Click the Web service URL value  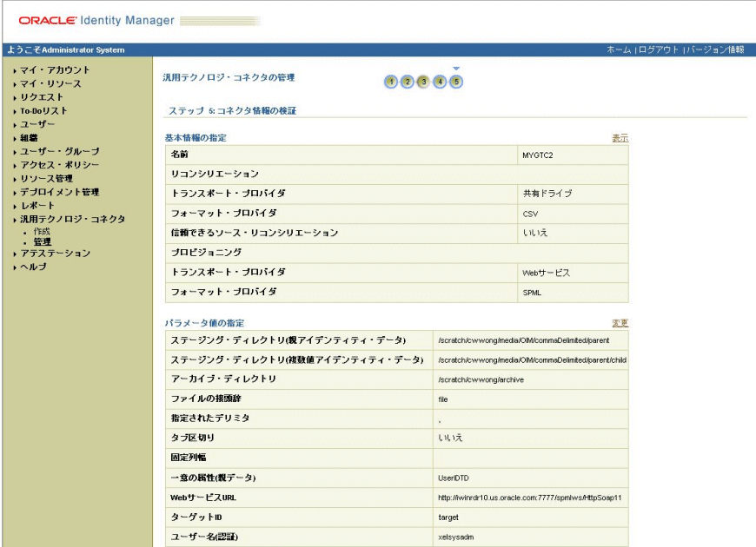(529, 498)
